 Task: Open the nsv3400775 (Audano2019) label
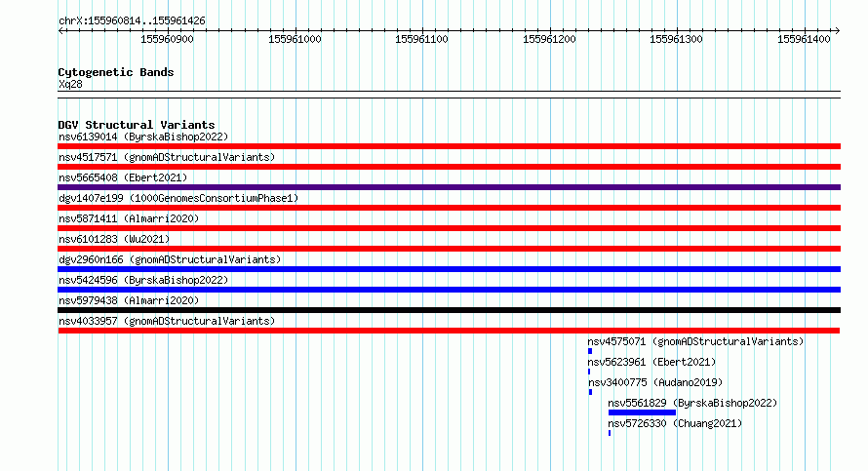pyautogui.click(x=655, y=382)
